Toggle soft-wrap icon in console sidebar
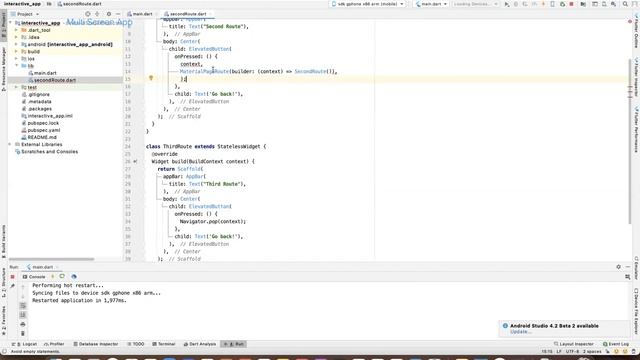The width and height of the screenshot is (640, 360). 23,306
